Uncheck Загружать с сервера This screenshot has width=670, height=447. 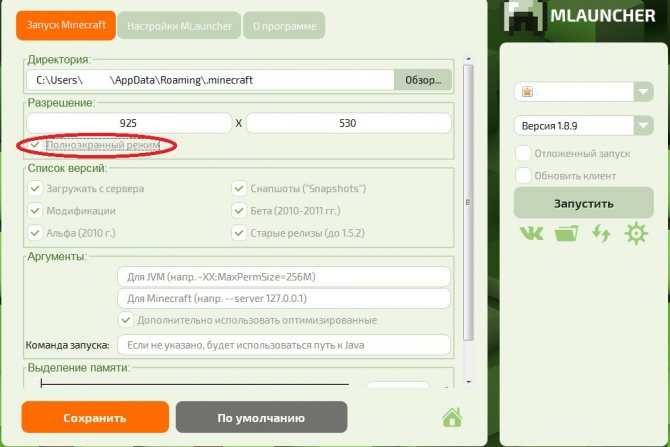(35, 188)
